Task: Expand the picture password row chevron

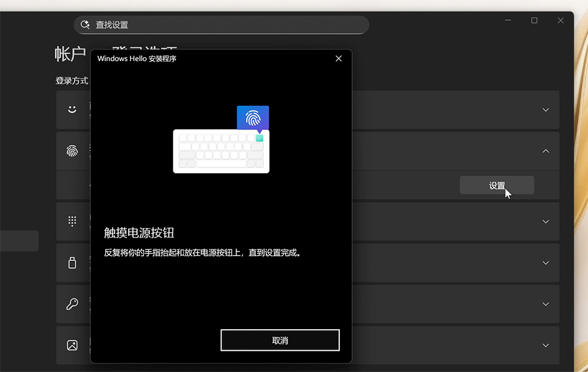Action: 545,345
